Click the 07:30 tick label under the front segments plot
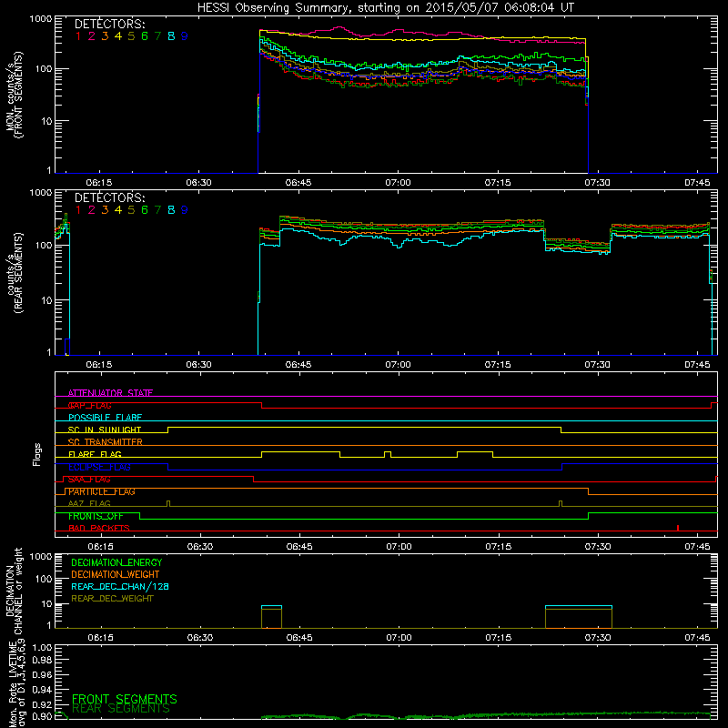Image resolution: width=728 pixels, height=728 pixels. point(597,183)
